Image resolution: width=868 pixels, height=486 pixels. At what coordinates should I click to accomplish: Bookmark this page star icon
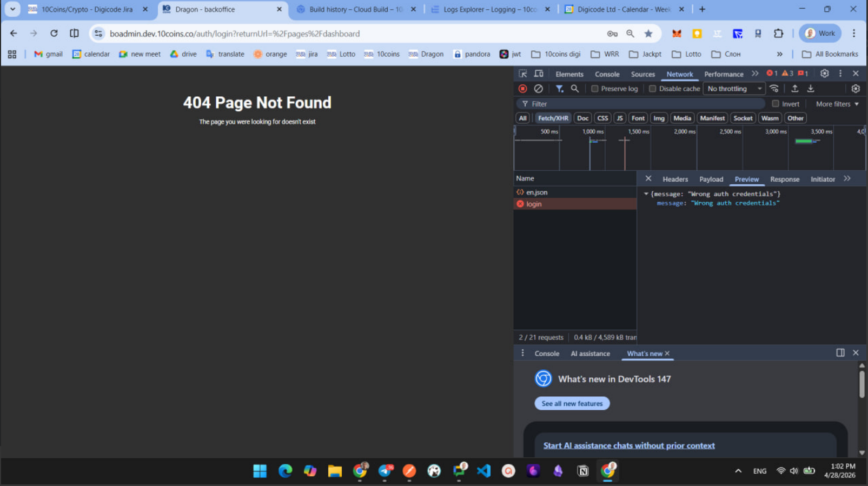tap(648, 34)
